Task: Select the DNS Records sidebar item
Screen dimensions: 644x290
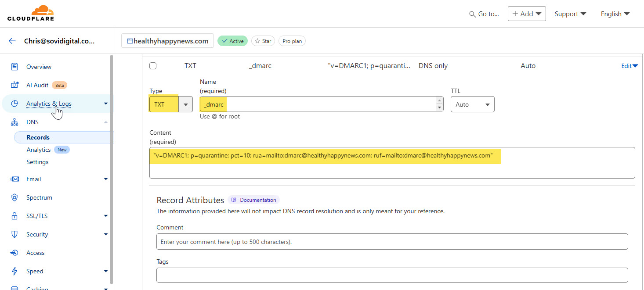Action: [62, 137]
